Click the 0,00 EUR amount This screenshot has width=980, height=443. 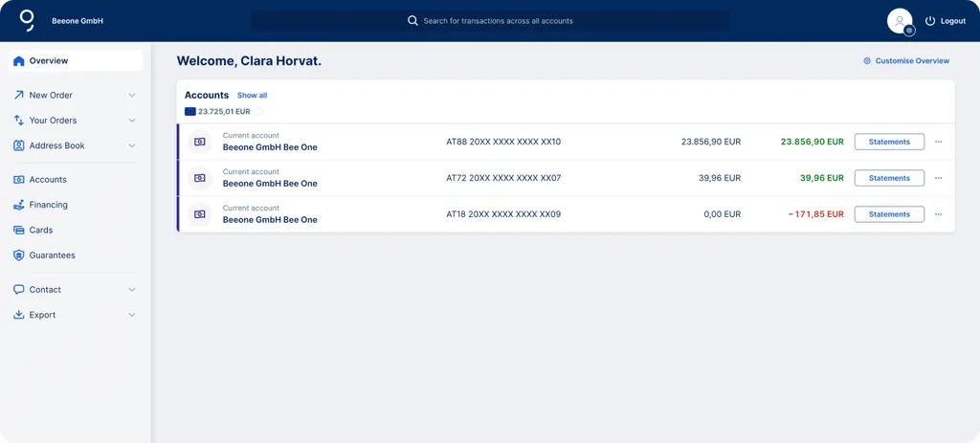[x=723, y=214]
